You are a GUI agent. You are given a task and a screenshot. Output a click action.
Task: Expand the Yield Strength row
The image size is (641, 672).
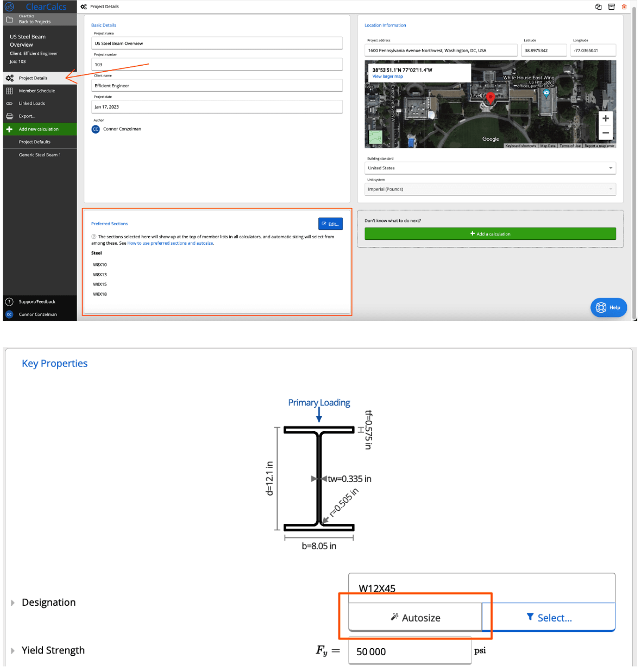click(x=12, y=651)
